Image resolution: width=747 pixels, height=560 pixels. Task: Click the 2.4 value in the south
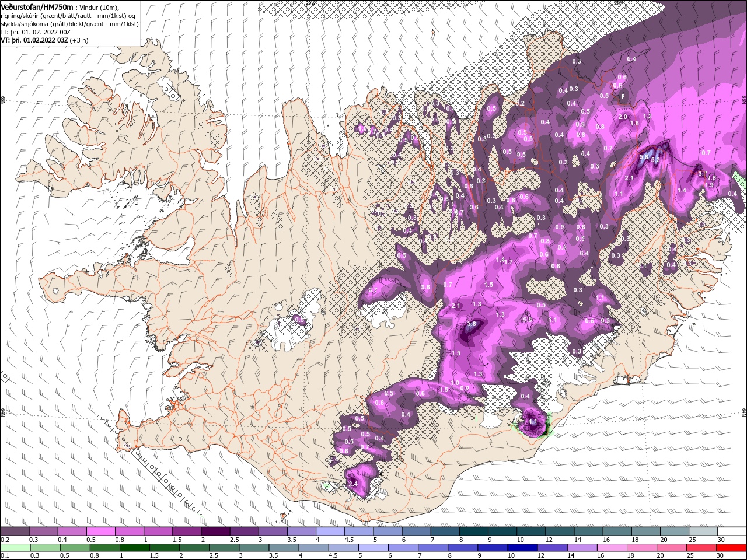tap(352, 484)
